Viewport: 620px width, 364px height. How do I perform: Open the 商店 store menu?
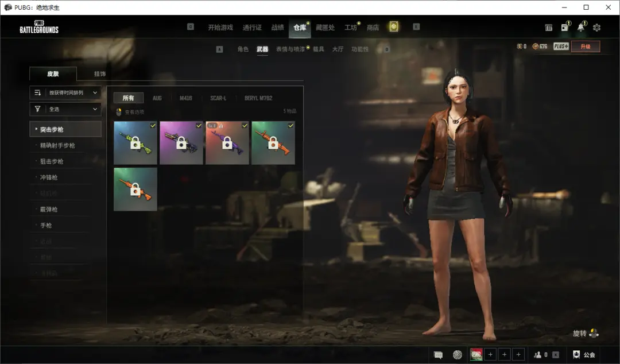coord(373,28)
